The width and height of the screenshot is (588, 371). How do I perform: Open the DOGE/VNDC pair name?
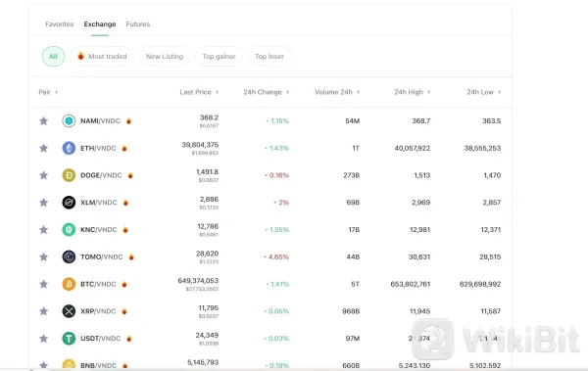pos(101,175)
